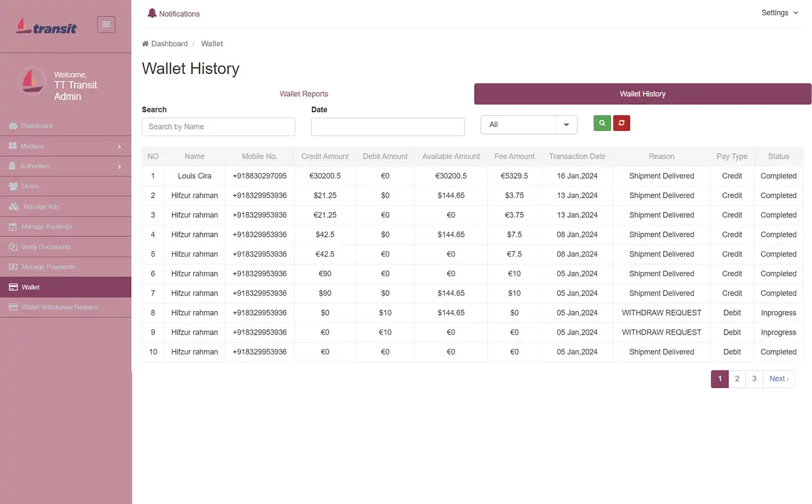Open the All filter dropdown
The image size is (812, 504).
click(x=528, y=124)
